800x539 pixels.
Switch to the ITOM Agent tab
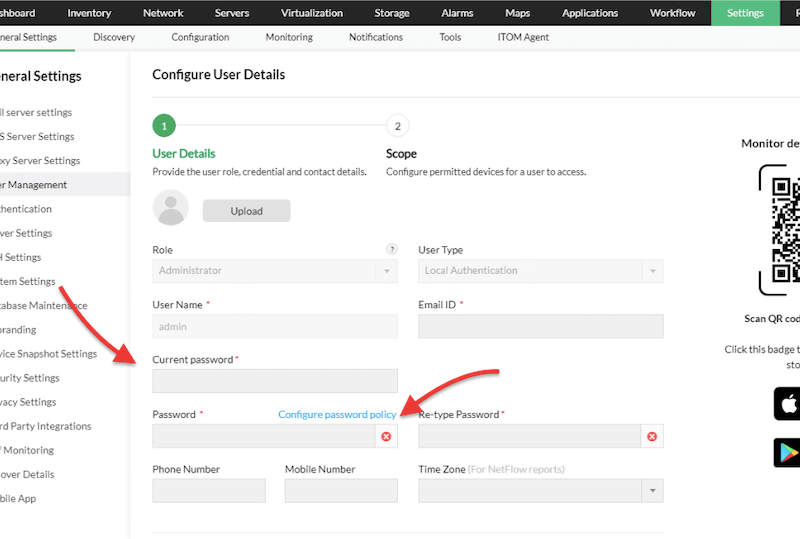(x=523, y=37)
